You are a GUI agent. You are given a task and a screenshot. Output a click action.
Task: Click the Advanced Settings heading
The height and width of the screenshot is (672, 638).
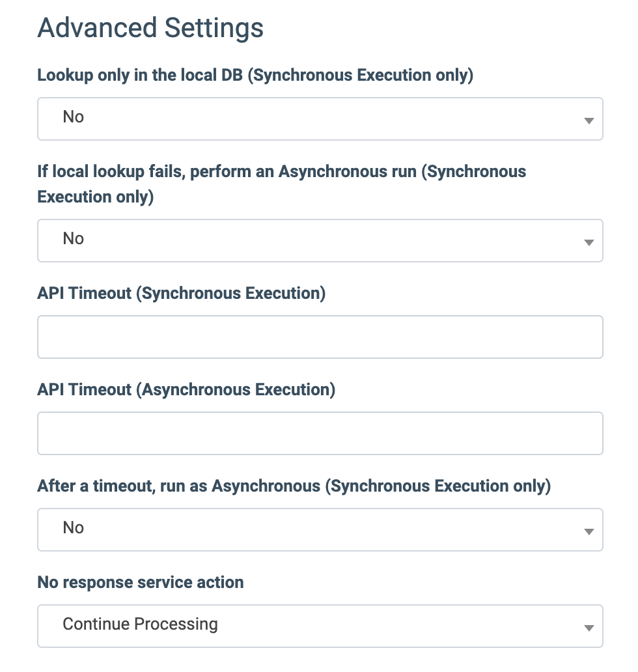[x=150, y=28]
